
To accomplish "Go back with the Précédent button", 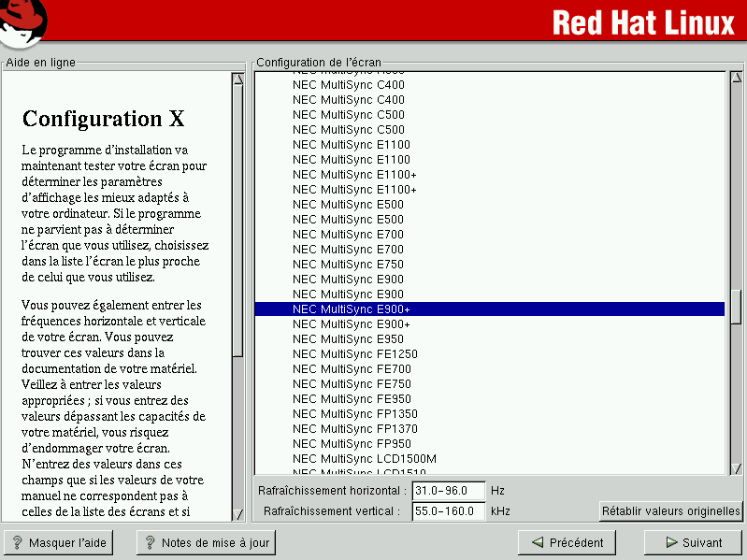I will 567,542.
